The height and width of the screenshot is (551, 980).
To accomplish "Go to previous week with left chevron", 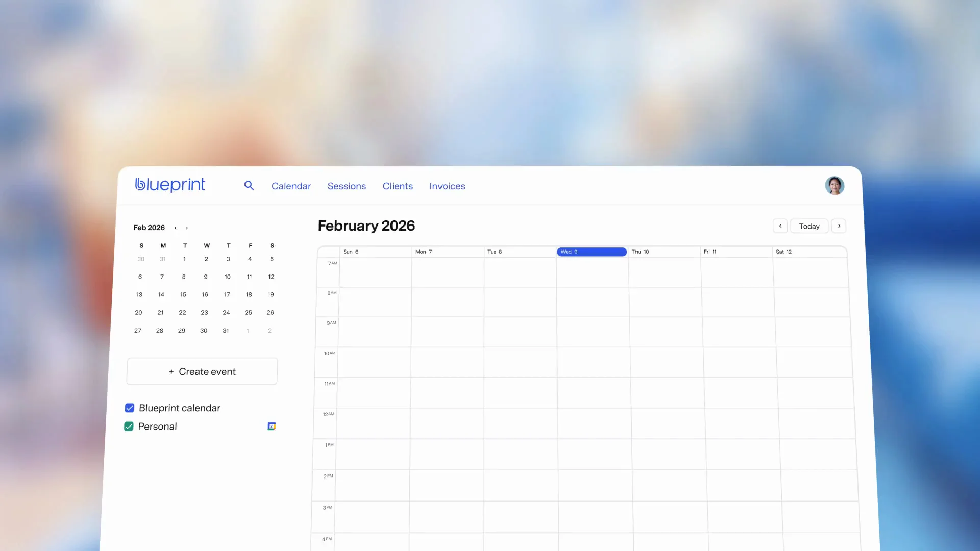I will point(780,226).
